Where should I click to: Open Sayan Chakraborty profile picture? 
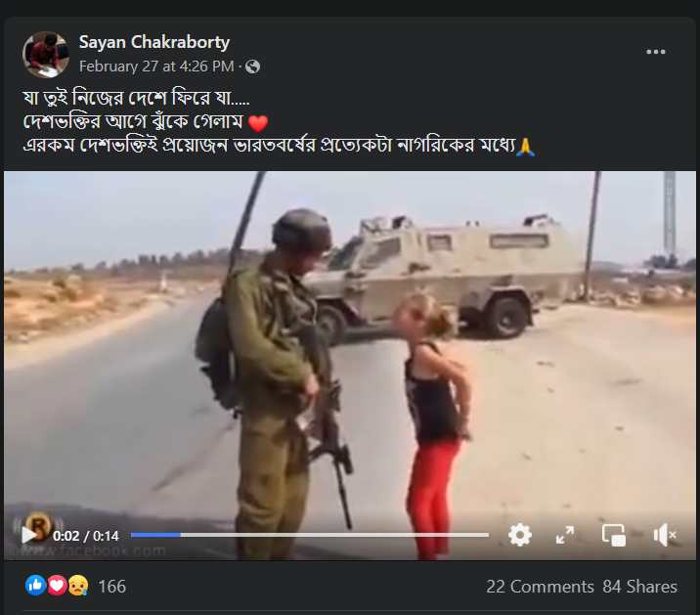[46, 55]
